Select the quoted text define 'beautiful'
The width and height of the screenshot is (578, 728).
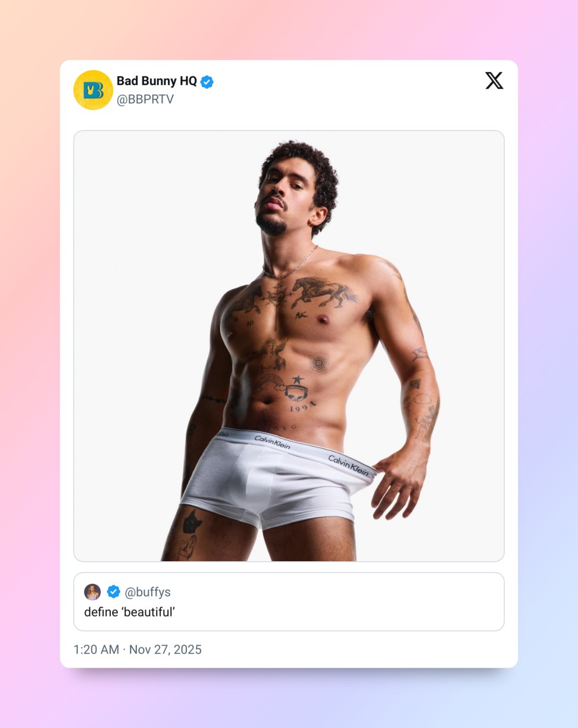pos(129,612)
